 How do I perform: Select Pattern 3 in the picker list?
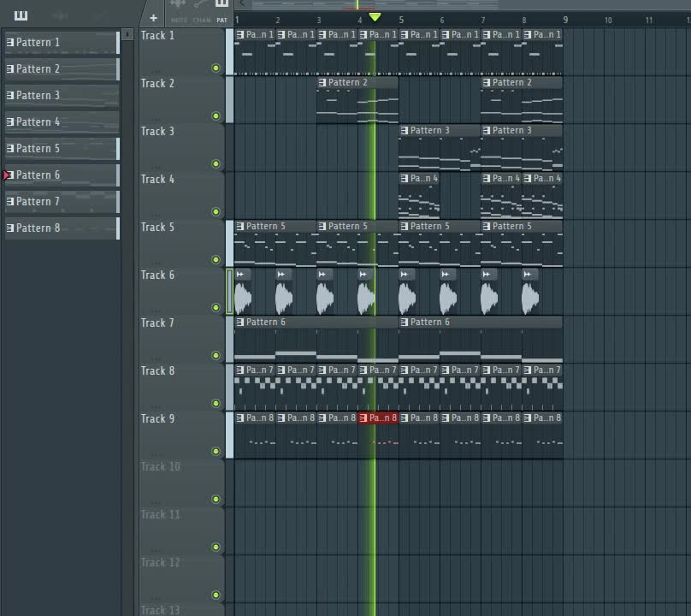(62, 95)
